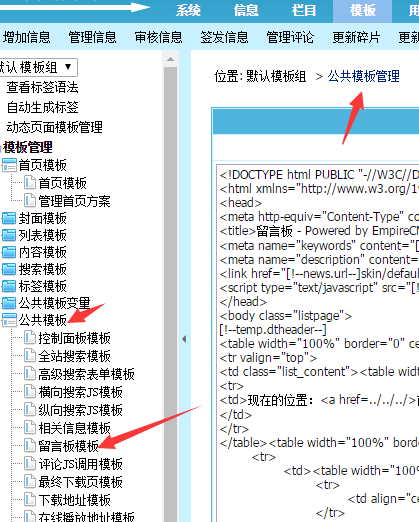419x522 pixels.
Task: Open the 相关信息模板 tree item
Action: point(74,428)
